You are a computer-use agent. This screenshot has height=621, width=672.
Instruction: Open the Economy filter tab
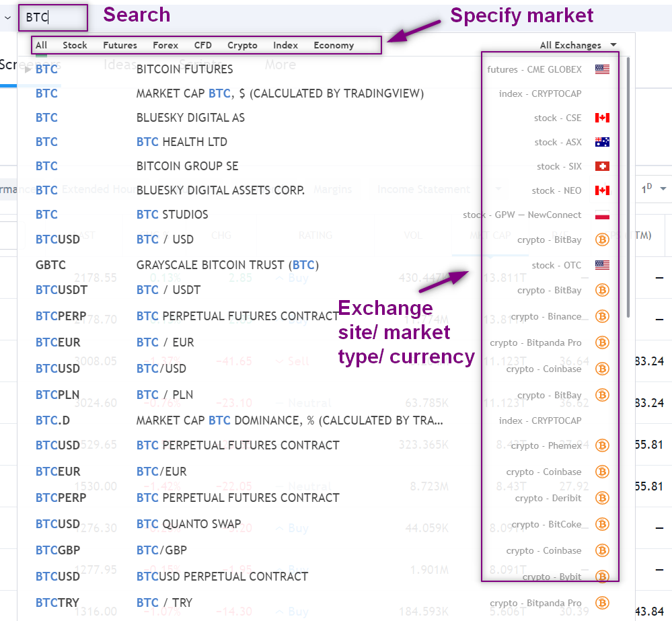click(x=334, y=45)
